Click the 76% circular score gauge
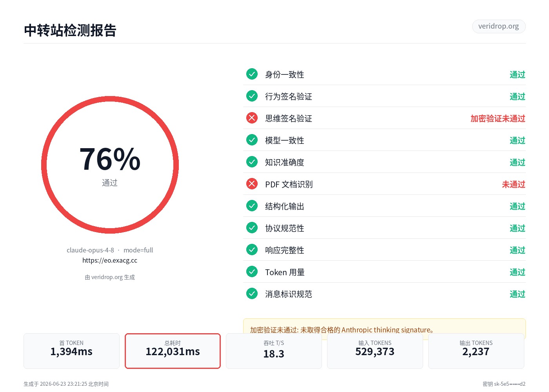This screenshot has width=549, height=392. [110, 165]
